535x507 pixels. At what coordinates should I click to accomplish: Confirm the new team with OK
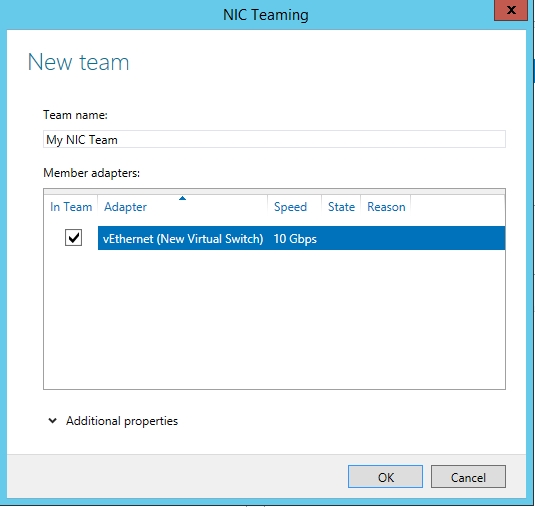pyautogui.click(x=385, y=477)
